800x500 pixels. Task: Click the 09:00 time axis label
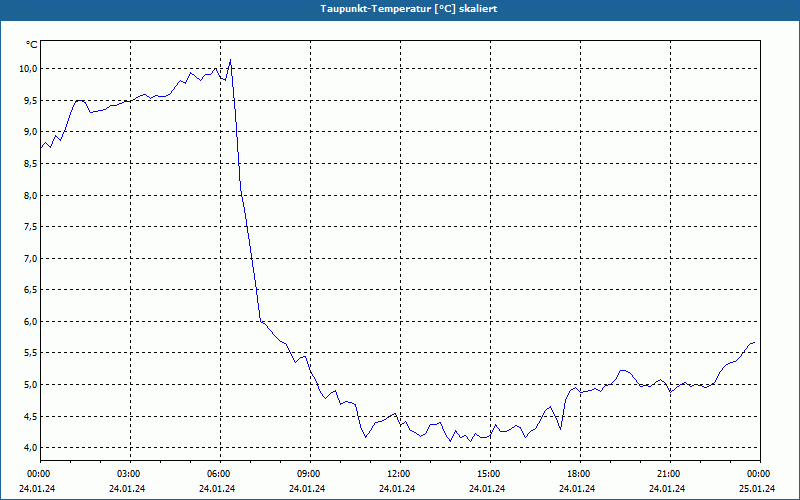pos(307,474)
